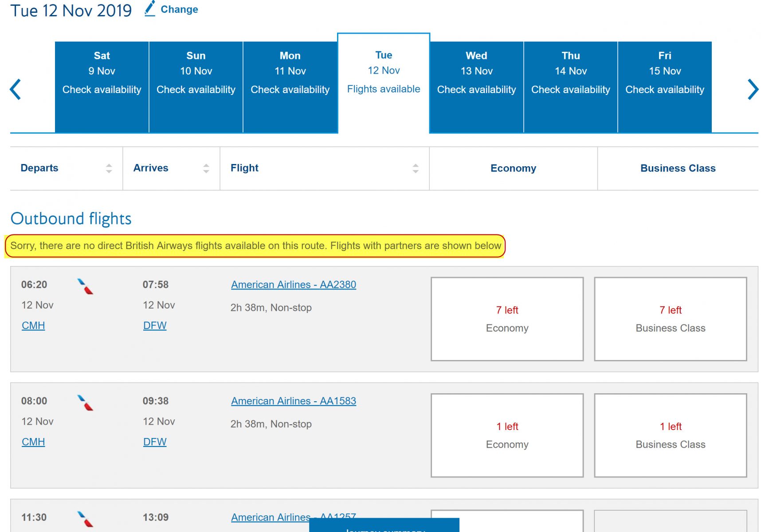Select the Sun 10 Nov tab
This screenshot has height=532, width=761.
[x=196, y=87]
